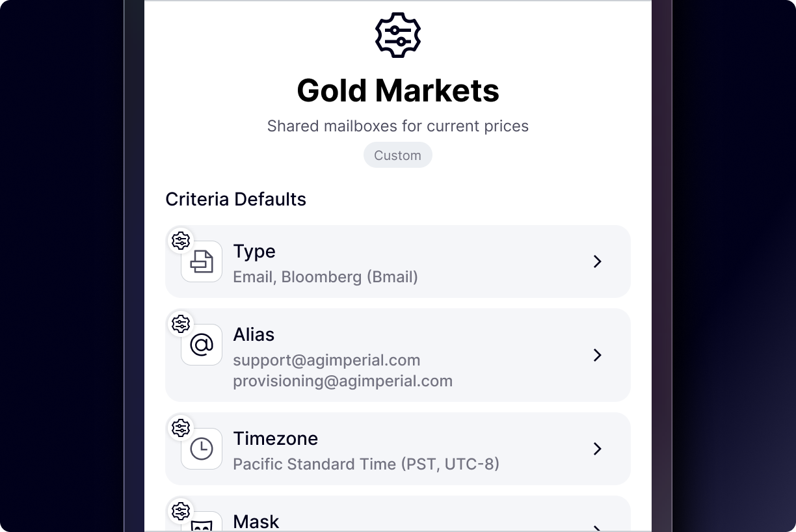Expand the Timezone row chevron
The image size is (796, 532).
(598, 449)
